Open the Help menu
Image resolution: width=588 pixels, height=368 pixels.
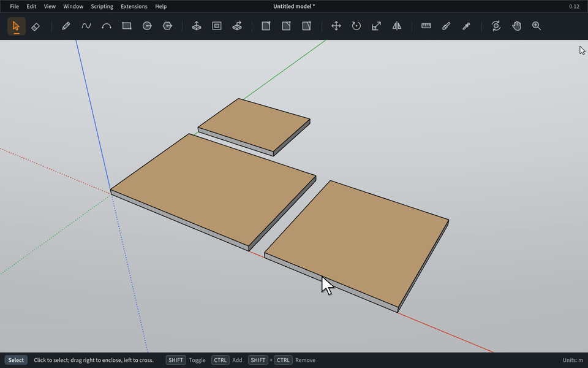point(161,6)
